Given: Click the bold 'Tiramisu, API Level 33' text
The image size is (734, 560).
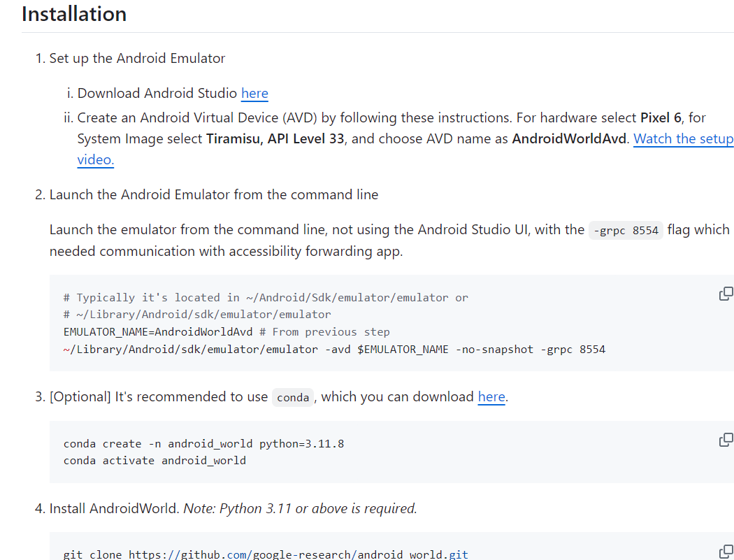Looking at the screenshot, I should [x=275, y=139].
